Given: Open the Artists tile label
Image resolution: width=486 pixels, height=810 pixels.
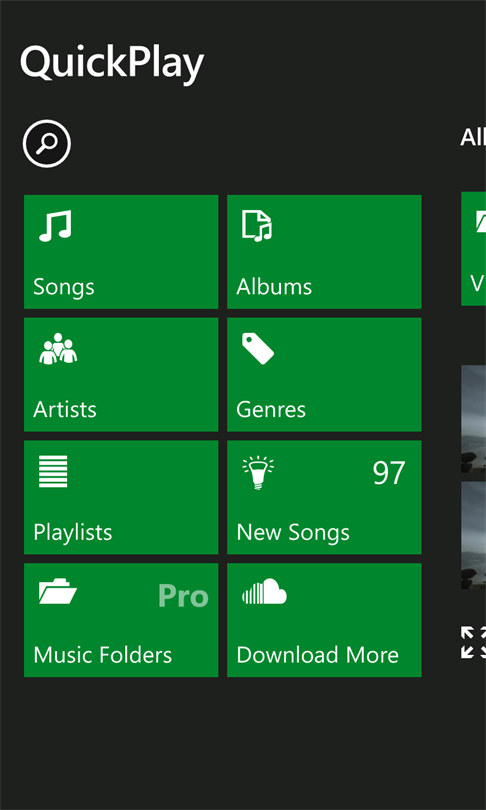Looking at the screenshot, I should 65,410.
